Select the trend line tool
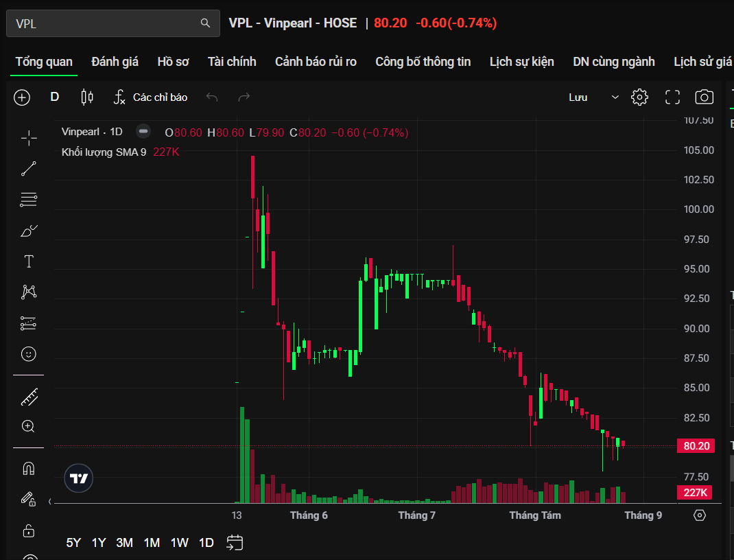The image size is (734, 560). [29, 169]
